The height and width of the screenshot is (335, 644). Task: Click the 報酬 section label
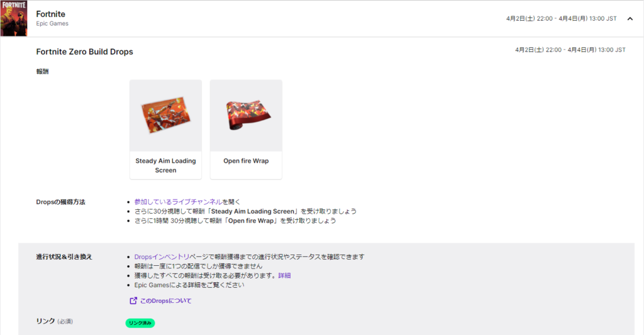click(x=42, y=72)
